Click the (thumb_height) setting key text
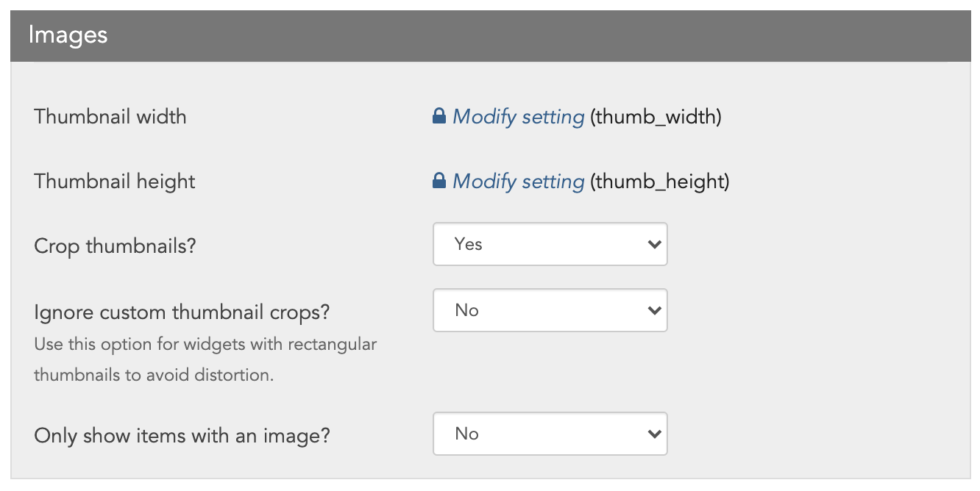 click(659, 182)
